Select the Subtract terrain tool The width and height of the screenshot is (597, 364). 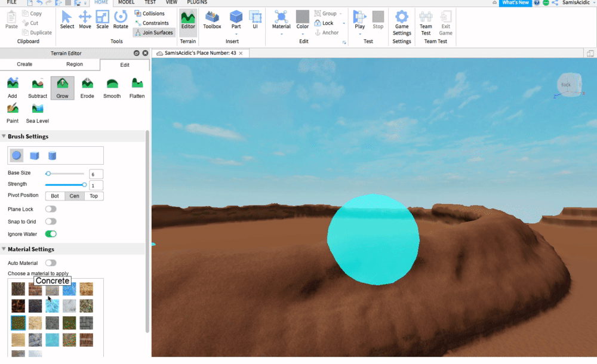click(37, 88)
